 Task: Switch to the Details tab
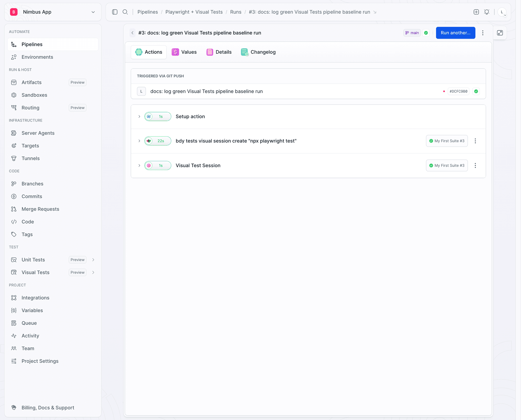point(219,52)
